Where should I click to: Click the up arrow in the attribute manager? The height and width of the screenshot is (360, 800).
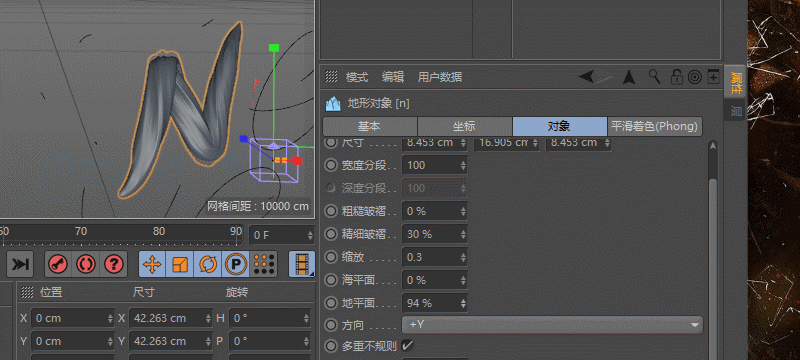tap(630, 77)
